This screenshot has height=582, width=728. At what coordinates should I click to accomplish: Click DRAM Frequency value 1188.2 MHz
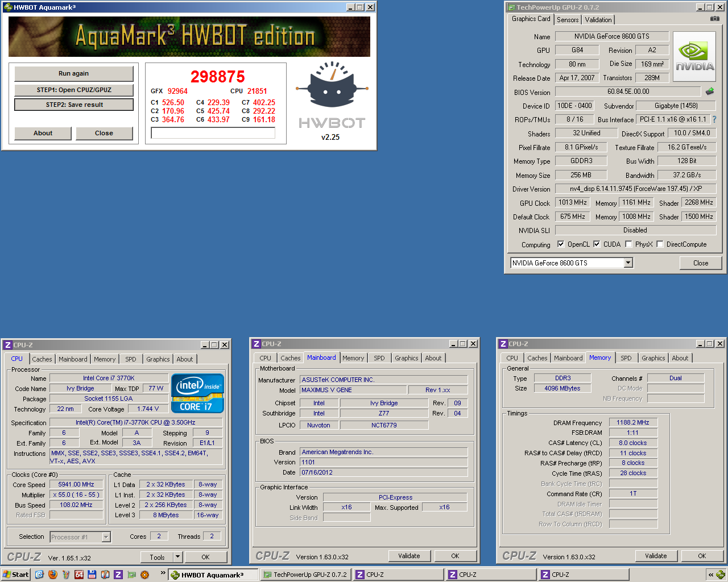[x=633, y=422]
